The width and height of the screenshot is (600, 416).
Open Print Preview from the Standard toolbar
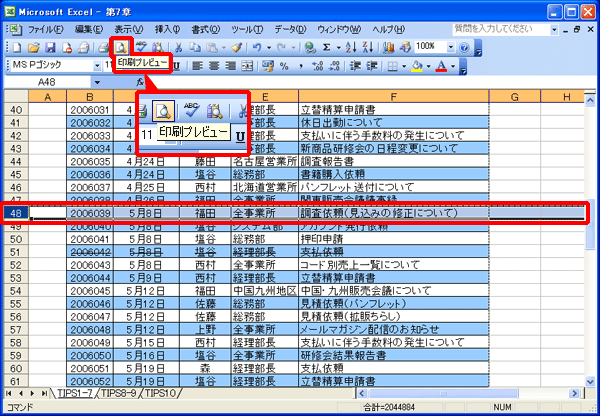(x=121, y=47)
